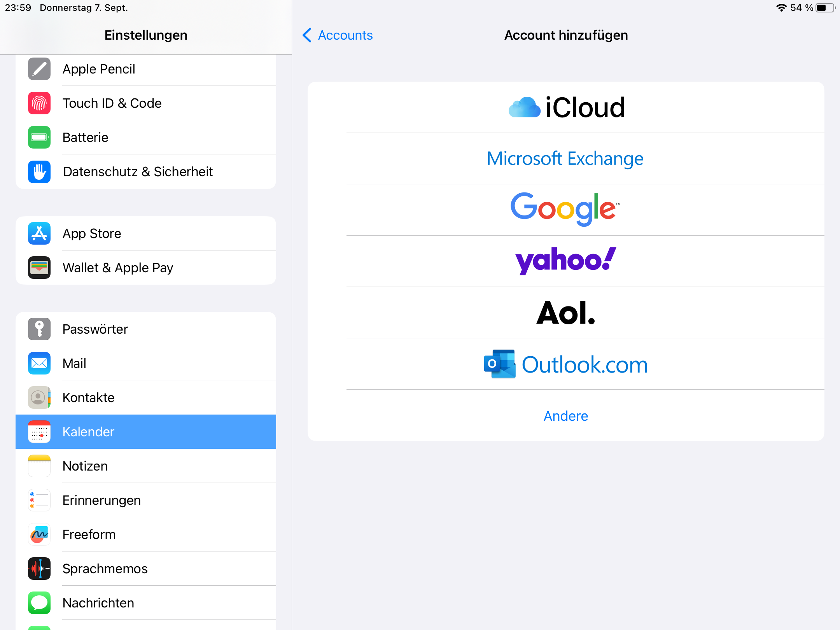The width and height of the screenshot is (840, 630).
Task: Choose iCloud as account type
Action: pos(566,108)
